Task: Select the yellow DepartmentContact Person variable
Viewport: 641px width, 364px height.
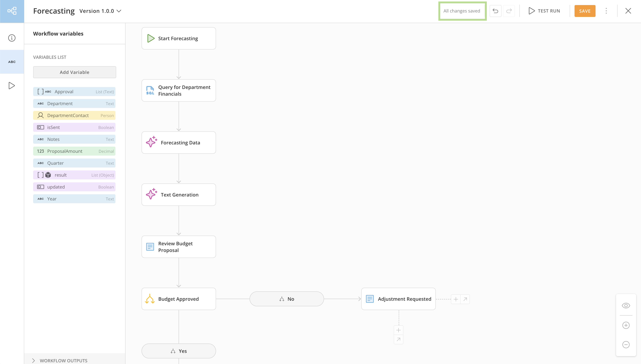Action: pyautogui.click(x=74, y=116)
